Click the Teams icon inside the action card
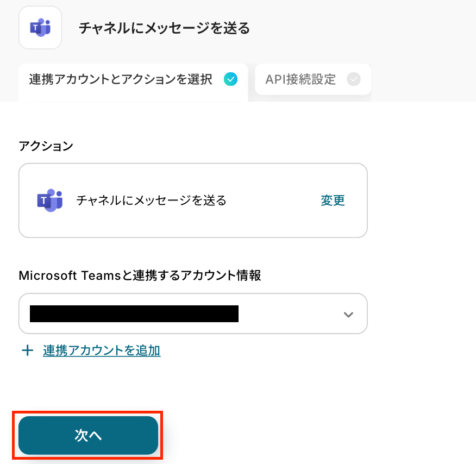 pos(49,200)
